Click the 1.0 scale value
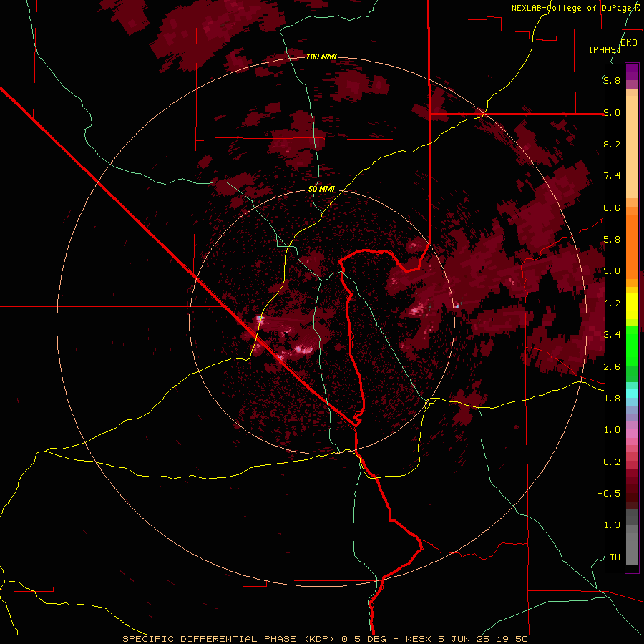Screen dimensions: 644x644 (x=612, y=430)
